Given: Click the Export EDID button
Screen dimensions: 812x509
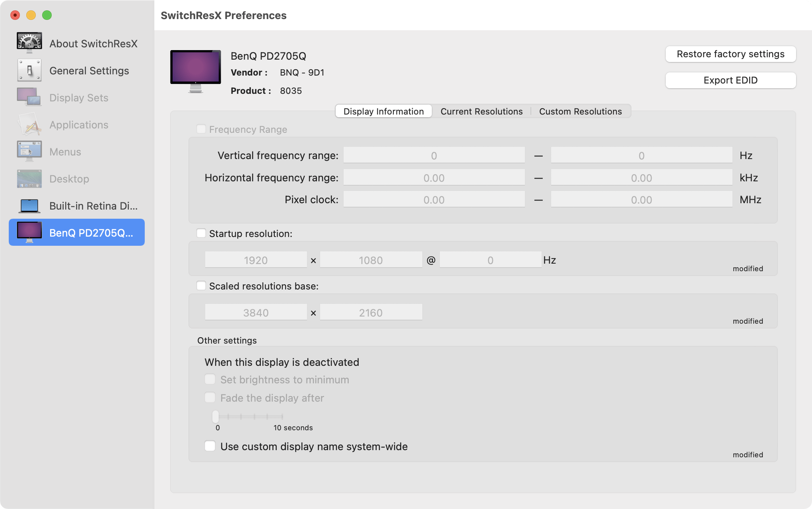Looking at the screenshot, I should tap(730, 80).
